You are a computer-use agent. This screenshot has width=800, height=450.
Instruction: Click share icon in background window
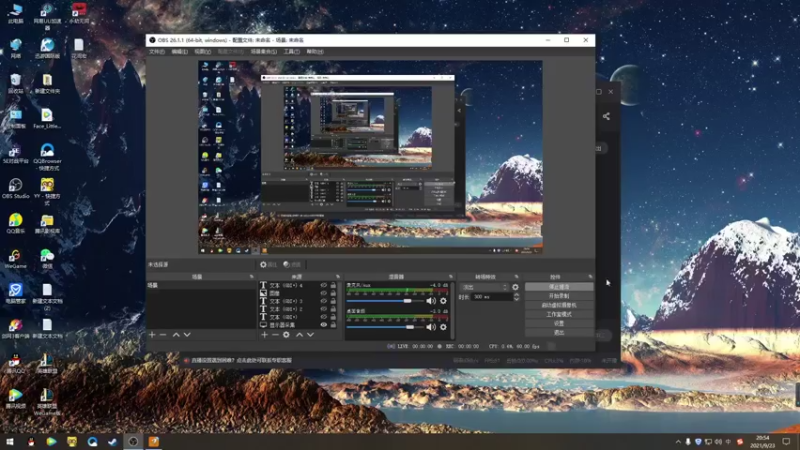606,116
